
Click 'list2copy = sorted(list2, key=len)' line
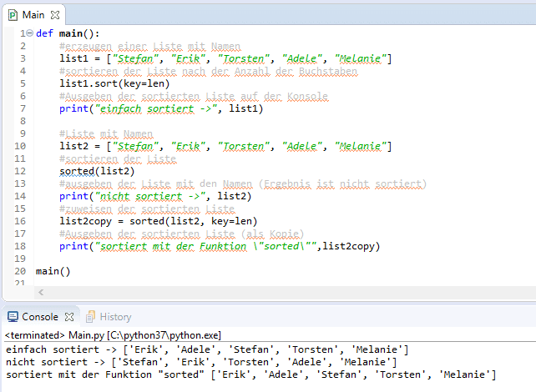click(x=159, y=221)
